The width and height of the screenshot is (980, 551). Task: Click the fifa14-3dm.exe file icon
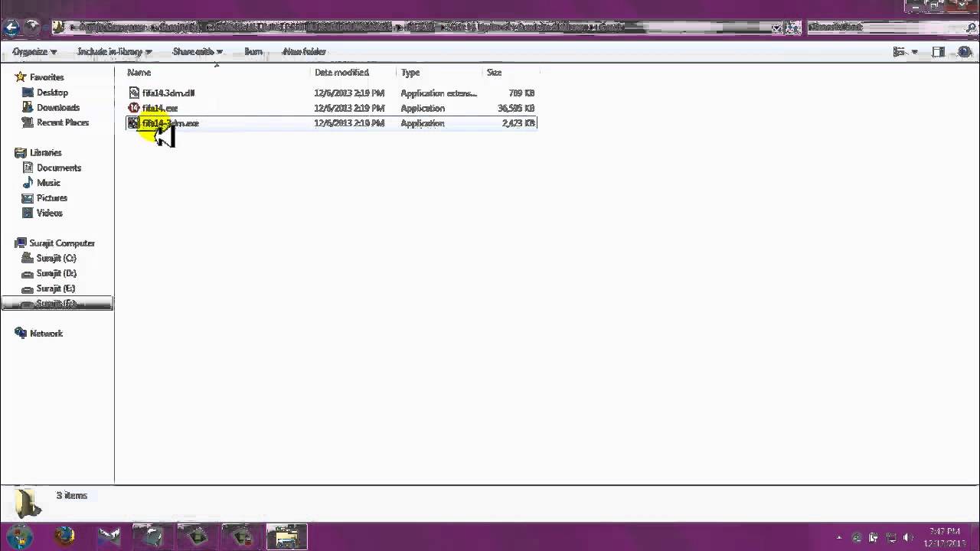[134, 123]
